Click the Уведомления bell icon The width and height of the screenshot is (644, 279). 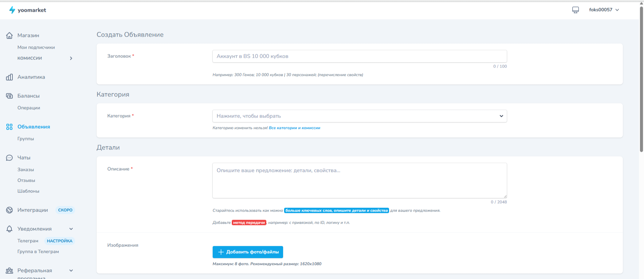(9, 229)
